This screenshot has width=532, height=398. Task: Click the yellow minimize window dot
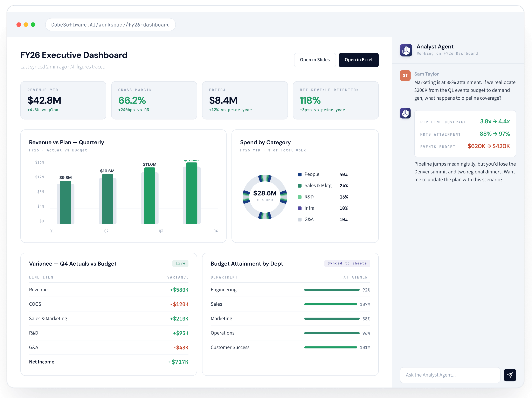point(26,25)
